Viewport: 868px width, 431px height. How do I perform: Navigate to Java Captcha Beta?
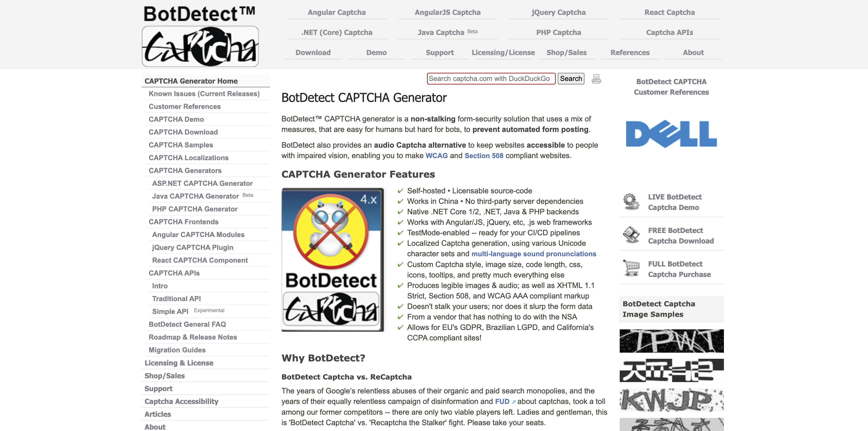pos(441,32)
